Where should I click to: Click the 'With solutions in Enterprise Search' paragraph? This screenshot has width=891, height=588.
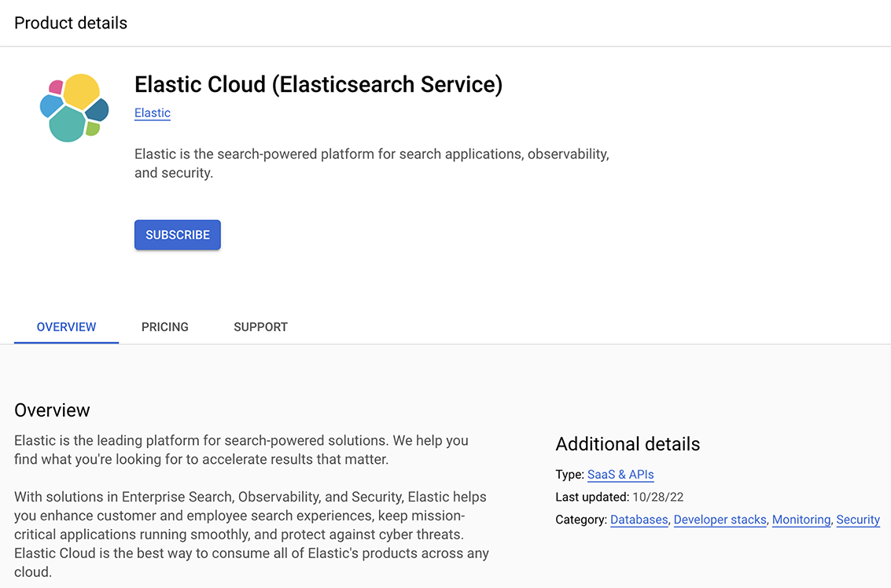[252, 534]
